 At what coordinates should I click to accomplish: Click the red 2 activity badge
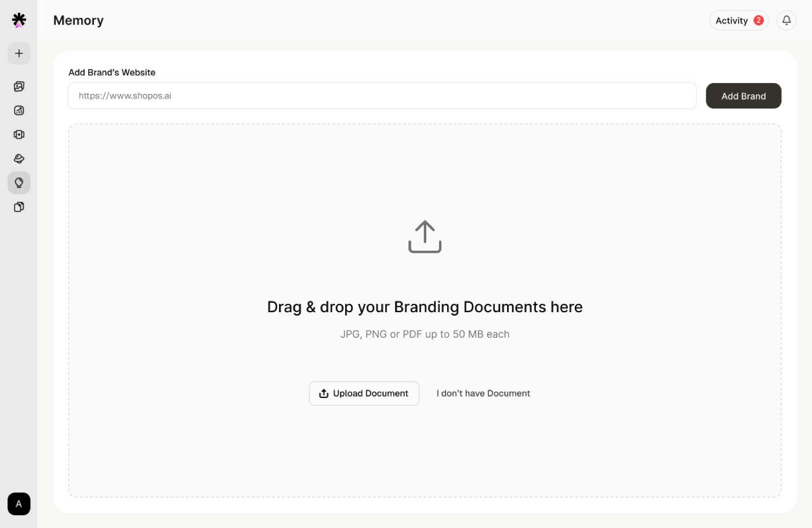click(759, 20)
